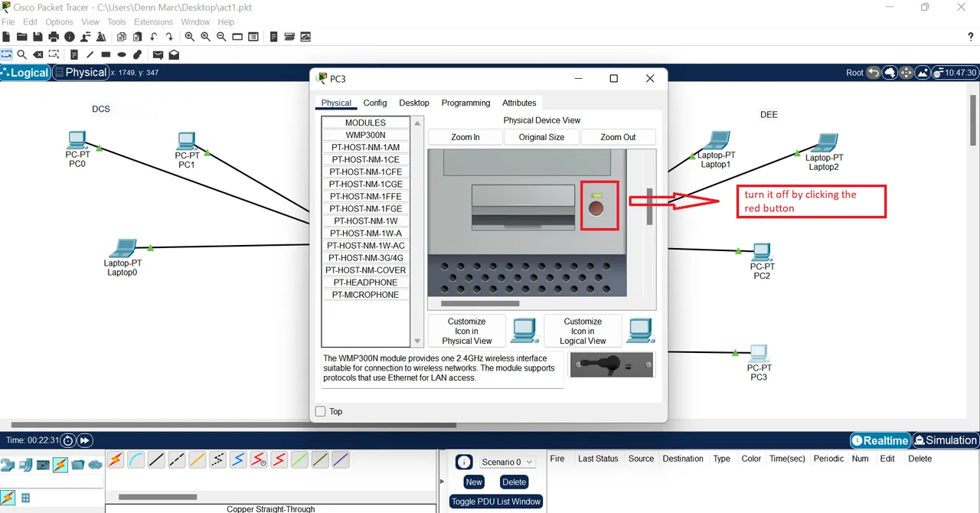Image resolution: width=980 pixels, height=513 pixels.
Task: Choose the Console cable icon
Action: point(136,459)
